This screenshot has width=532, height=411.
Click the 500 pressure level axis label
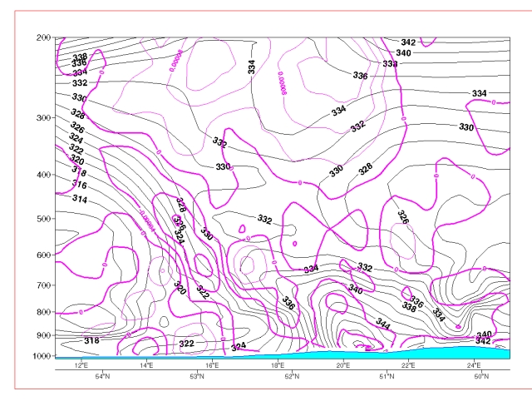tap(43, 219)
